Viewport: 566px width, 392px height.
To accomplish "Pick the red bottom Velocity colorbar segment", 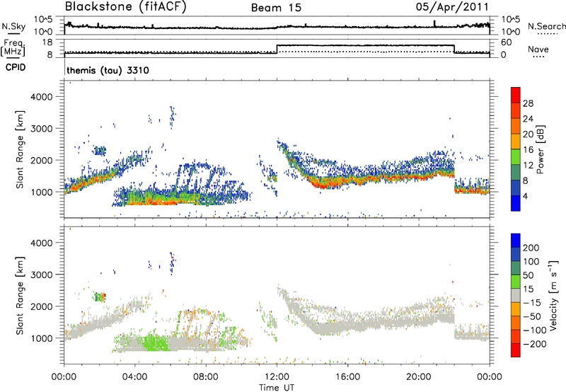I will 516,350.
